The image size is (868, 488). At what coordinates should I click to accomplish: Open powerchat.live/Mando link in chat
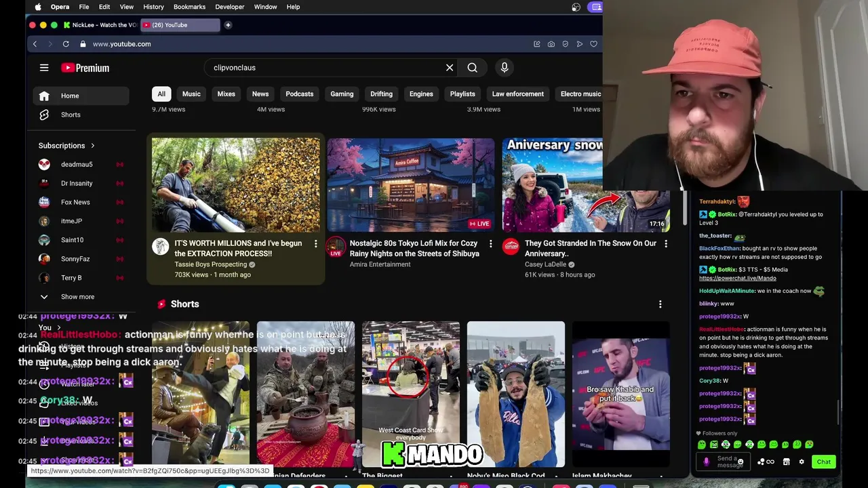point(737,279)
